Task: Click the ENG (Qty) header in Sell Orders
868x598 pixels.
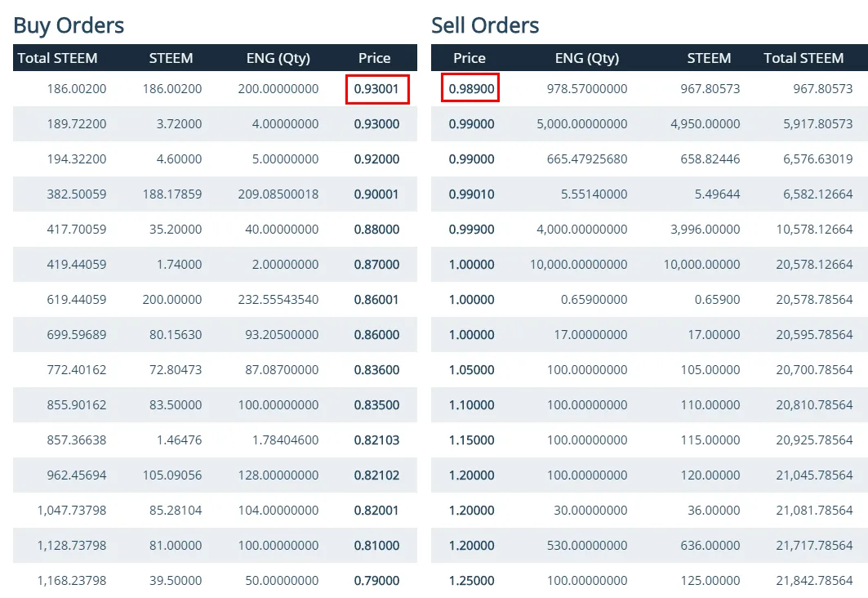Action: (587, 58)
